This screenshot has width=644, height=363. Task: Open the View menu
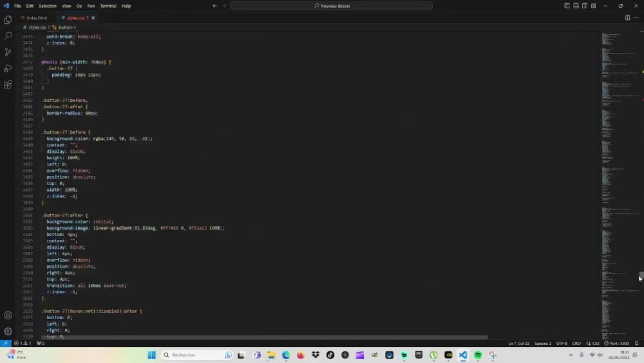(x=66, y=6)
